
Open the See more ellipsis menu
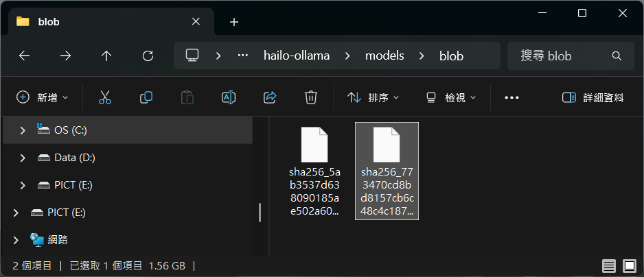(x=511, y=97)
